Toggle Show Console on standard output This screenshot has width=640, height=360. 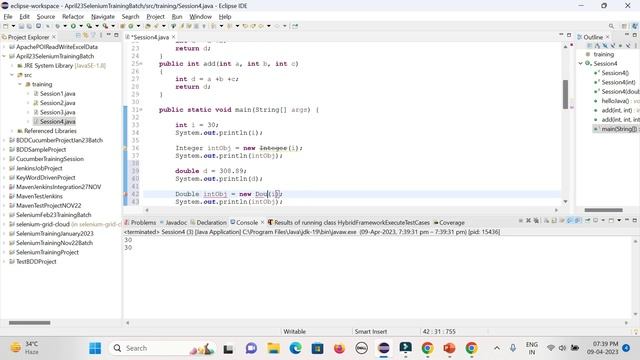[x=570, y=220]
